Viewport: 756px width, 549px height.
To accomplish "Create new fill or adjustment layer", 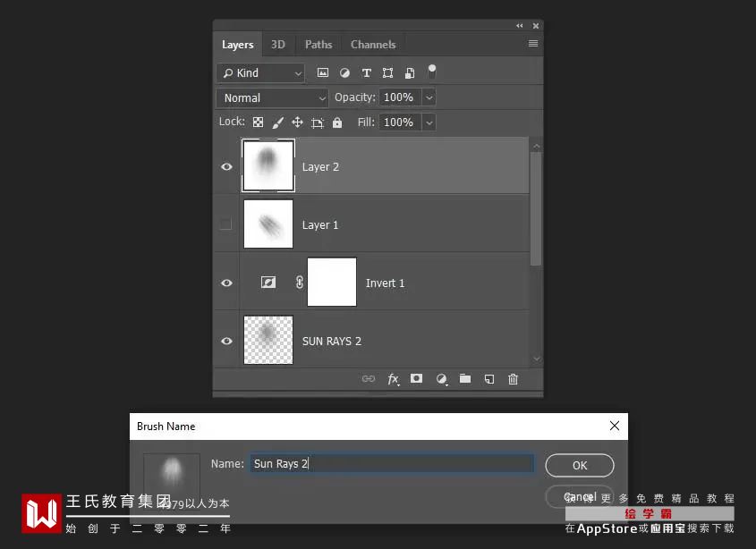I will click(x=441, y=379).
